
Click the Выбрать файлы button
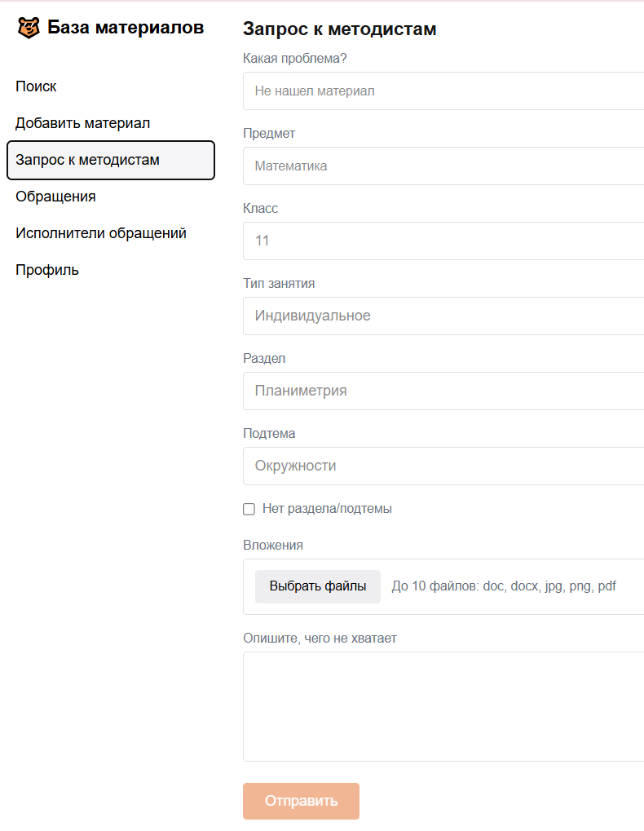[318, 586]
